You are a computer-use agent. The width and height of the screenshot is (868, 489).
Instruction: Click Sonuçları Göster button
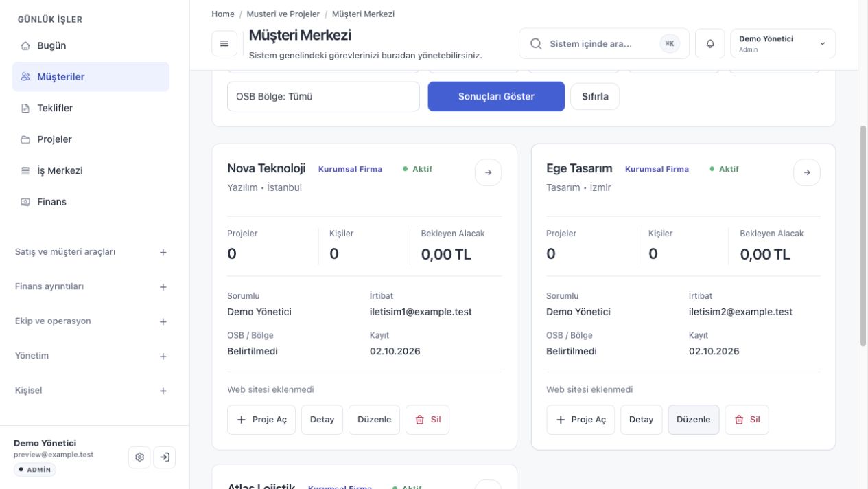(496, 97)
